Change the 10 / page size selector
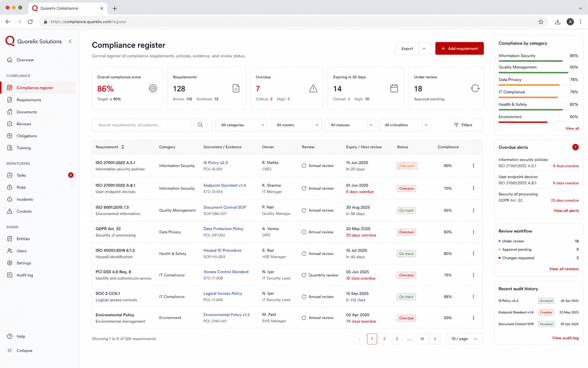 pyautogui.click(x=464, y=339)
